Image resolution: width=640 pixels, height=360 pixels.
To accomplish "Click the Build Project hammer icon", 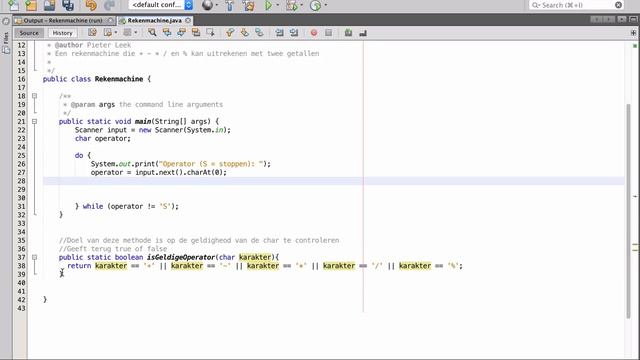I will [230, 5].
